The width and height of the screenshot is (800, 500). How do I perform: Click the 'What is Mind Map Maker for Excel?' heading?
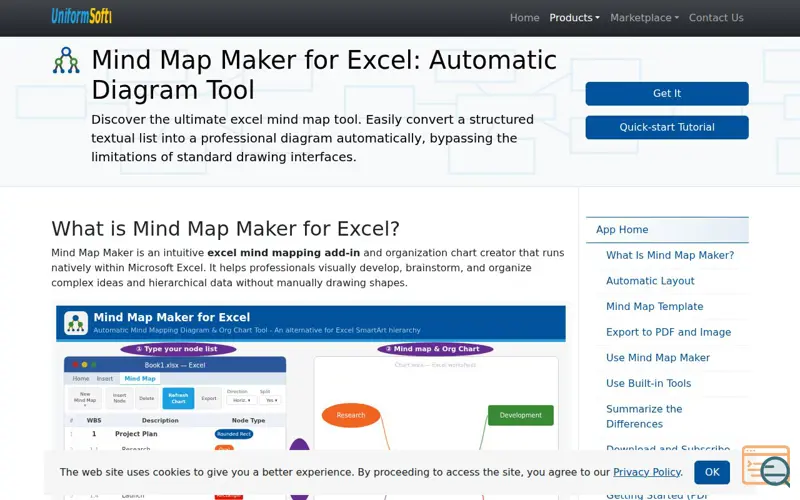[x=225, y=229]
